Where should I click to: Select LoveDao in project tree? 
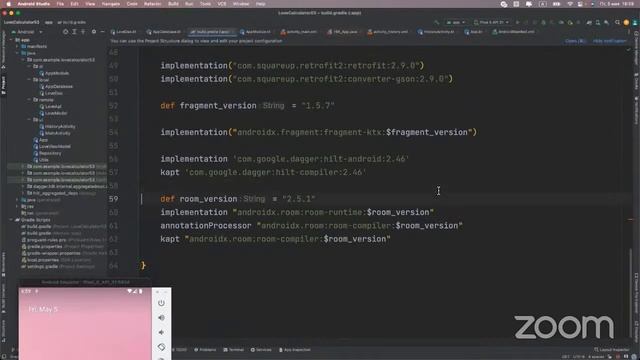[51, 93]
